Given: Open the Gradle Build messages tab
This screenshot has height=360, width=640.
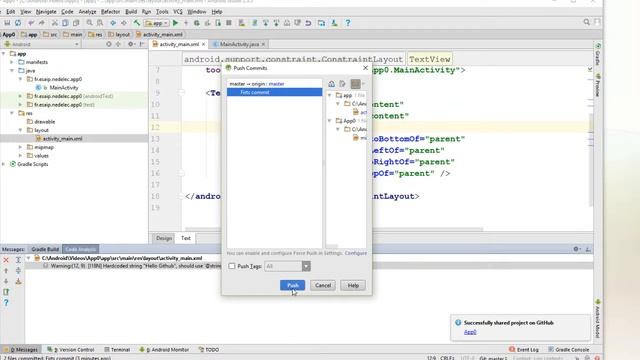Looking at the screenshot, I should coord(45,249).
